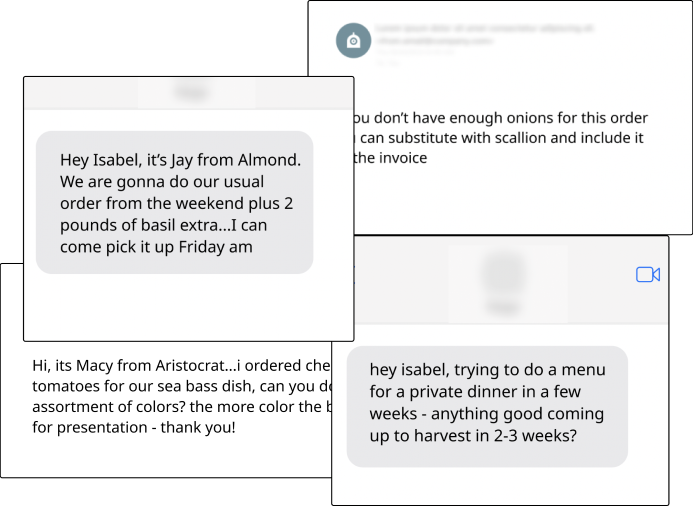This screenshot has width=693, height=506.
Task: Click the blurred date line under sender address
Action: (415, 52)
